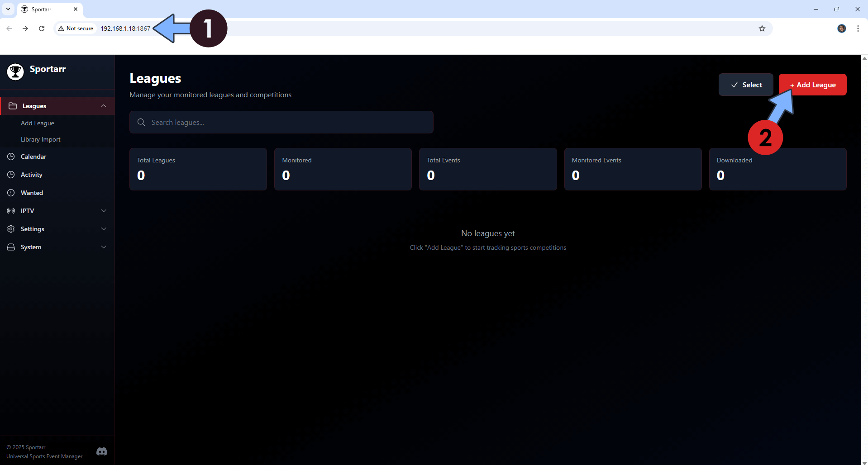Screen dimensions: 868x465
Task: Click the Sportarr trophy logo
Action: pos(15,71)
